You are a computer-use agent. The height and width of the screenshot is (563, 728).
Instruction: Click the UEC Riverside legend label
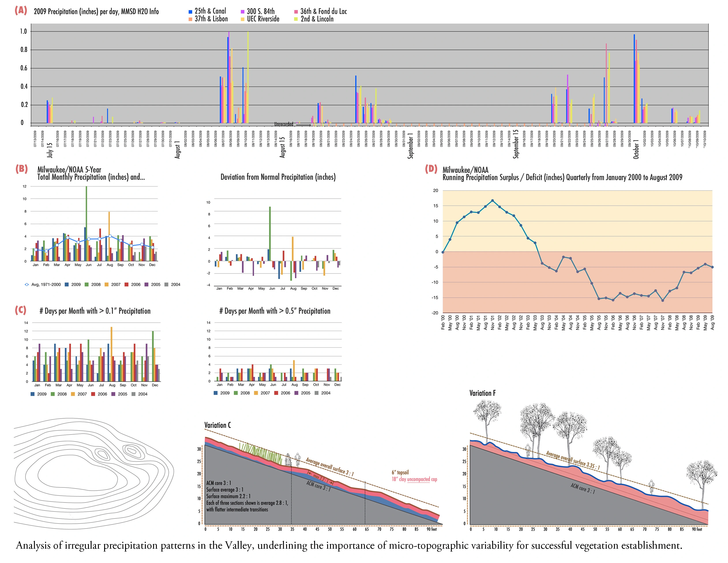(x=263, y=19)
